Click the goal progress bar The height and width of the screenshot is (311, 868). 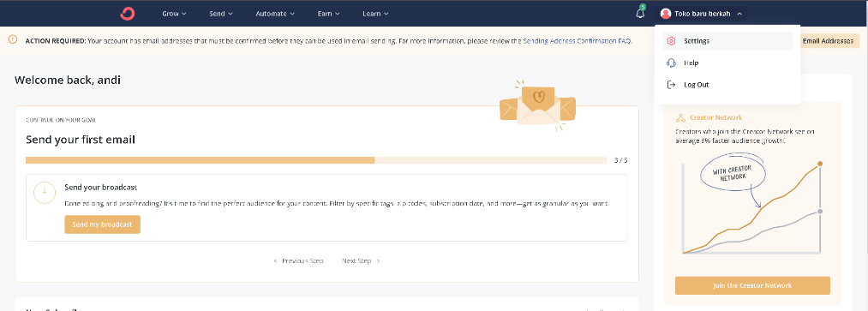click(x=316, y=160)
